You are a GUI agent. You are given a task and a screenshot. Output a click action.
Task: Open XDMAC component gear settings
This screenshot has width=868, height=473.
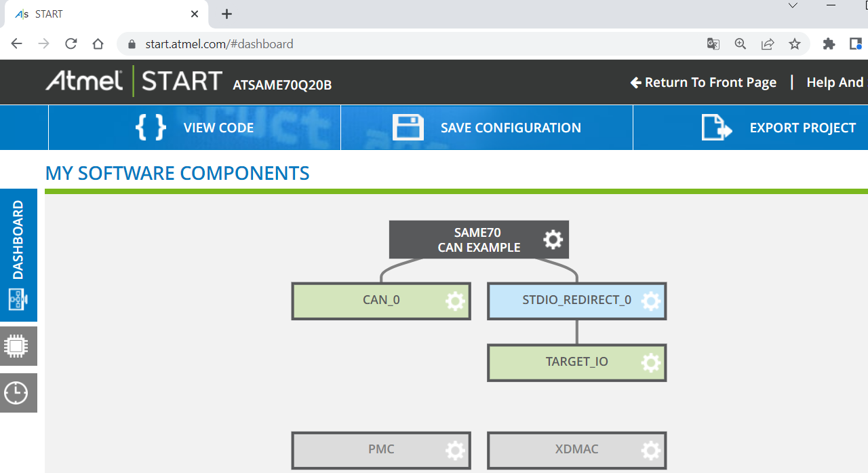pos(650,450)
